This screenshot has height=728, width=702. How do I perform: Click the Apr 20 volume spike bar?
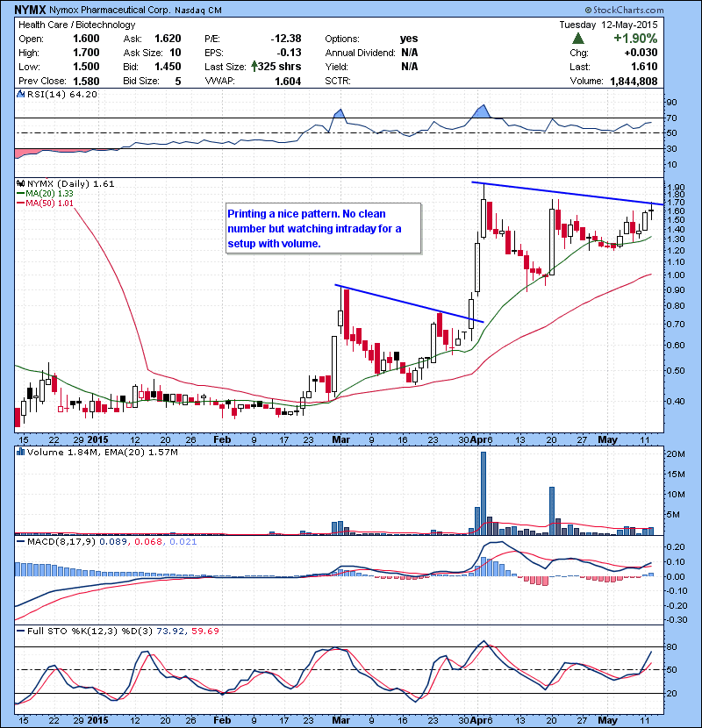[x=552, y=510]
